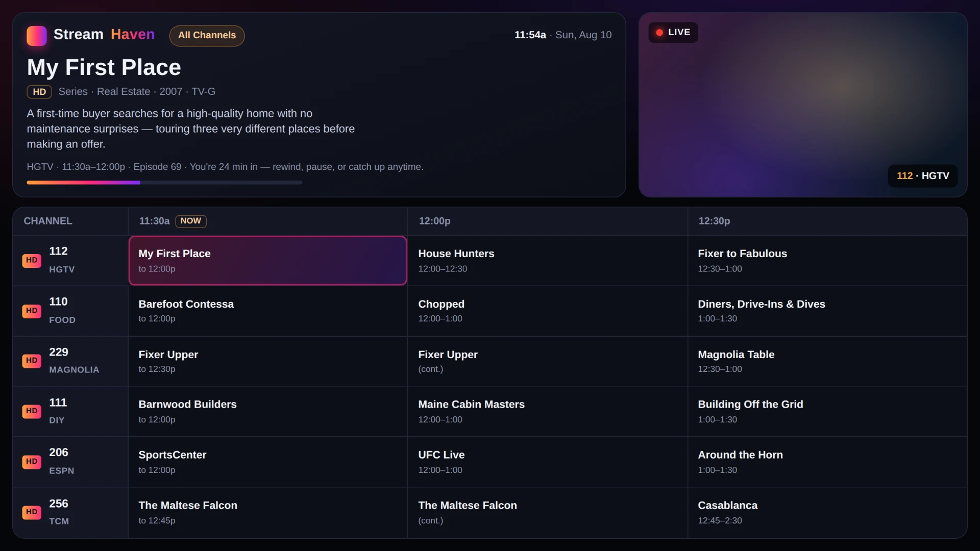Click channel number 111 DIY

pos(58,403)
